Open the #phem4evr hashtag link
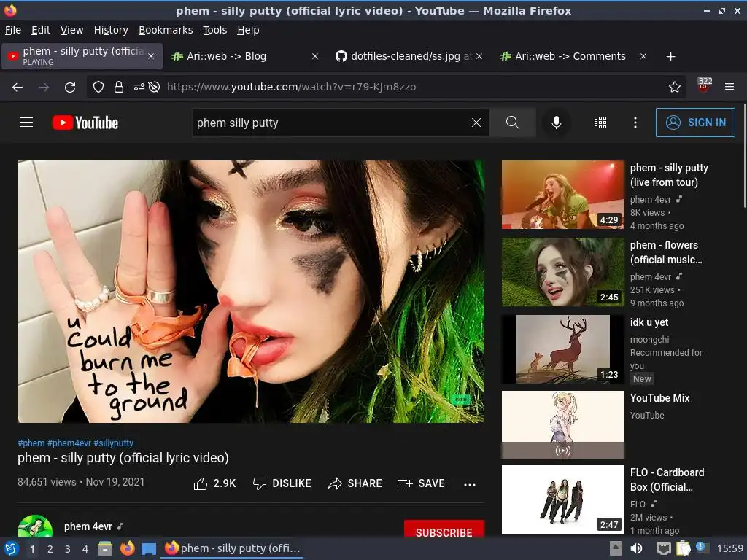This screenshot has width=747, height=560. [69, 443]
